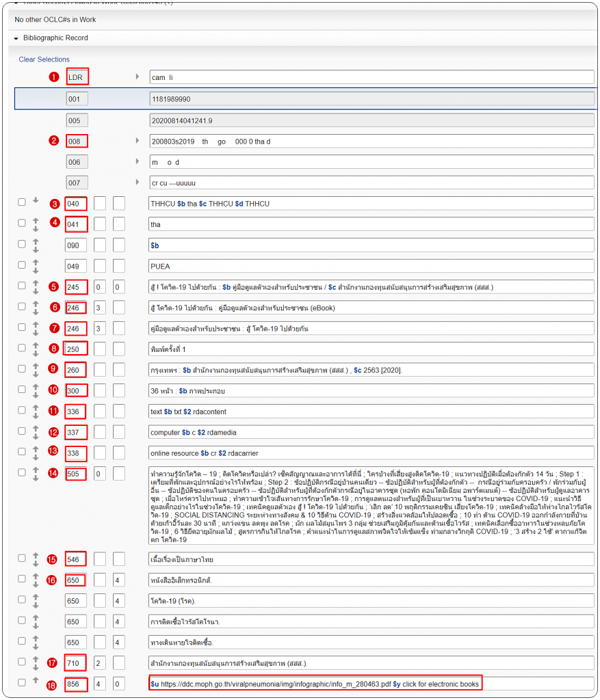Move field 337 up with its arrow

click(36, 428)
